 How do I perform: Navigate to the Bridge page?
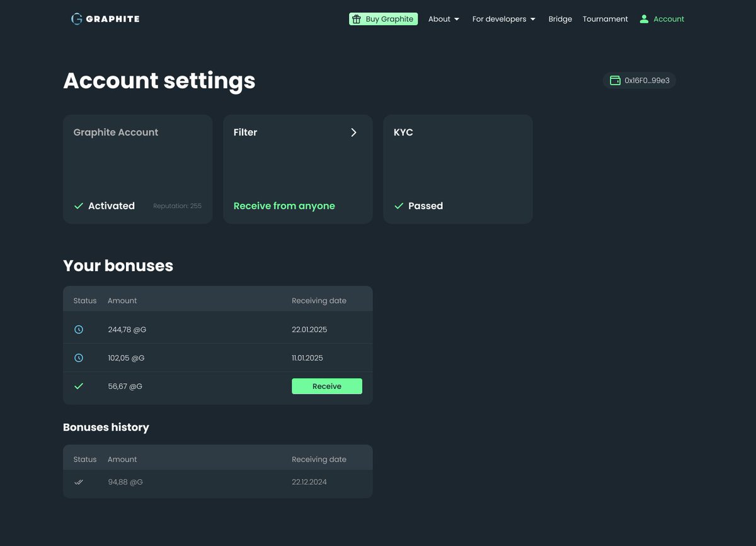[560, 19]
